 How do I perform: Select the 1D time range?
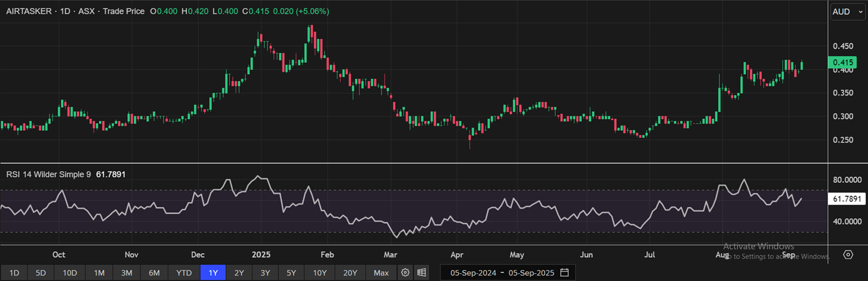coord(14,273)
